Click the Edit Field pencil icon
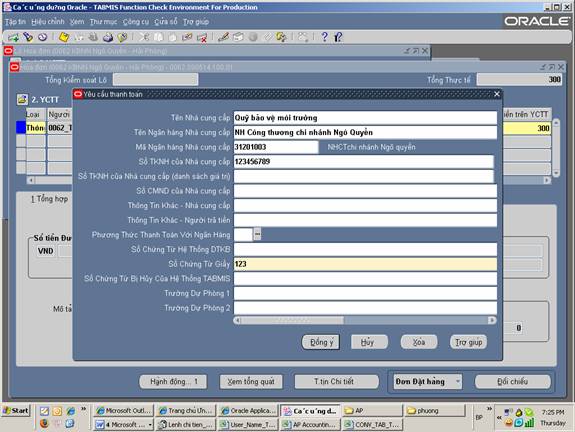The width and height of the screenshot is (575, 432). click(x=223, y=37)
